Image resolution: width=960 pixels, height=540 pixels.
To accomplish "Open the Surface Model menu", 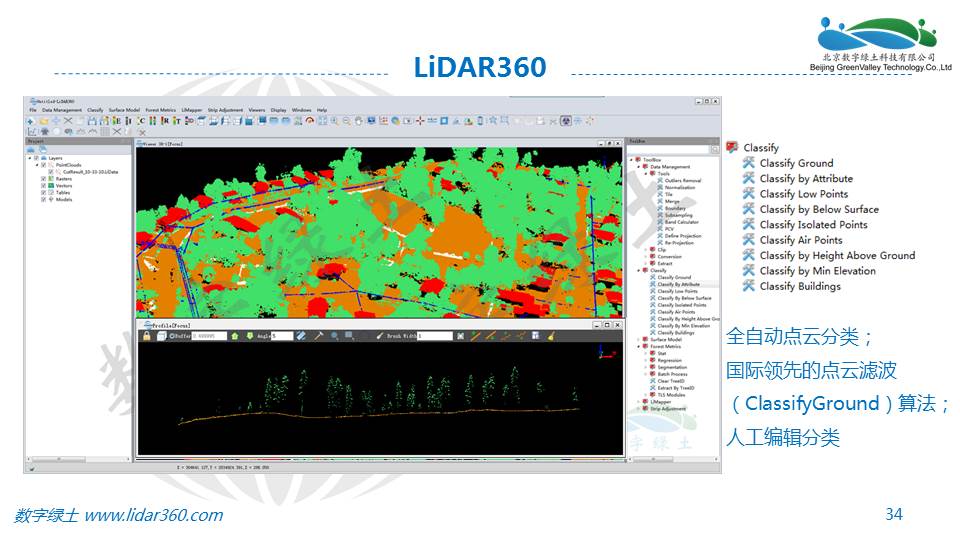I will click(124, 110).
